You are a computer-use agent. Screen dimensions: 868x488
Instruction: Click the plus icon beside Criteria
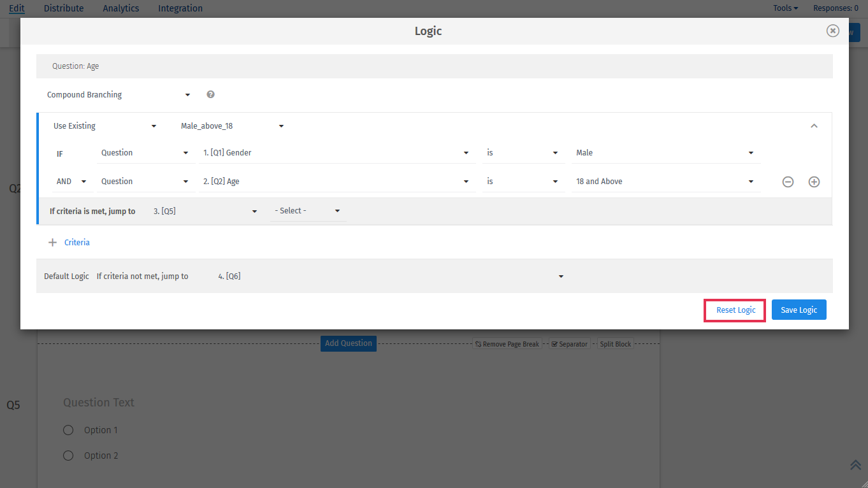52,242
